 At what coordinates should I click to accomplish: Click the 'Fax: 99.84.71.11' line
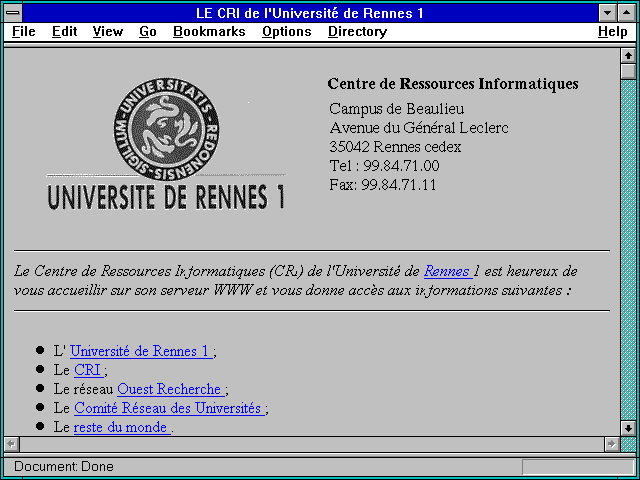383,185
